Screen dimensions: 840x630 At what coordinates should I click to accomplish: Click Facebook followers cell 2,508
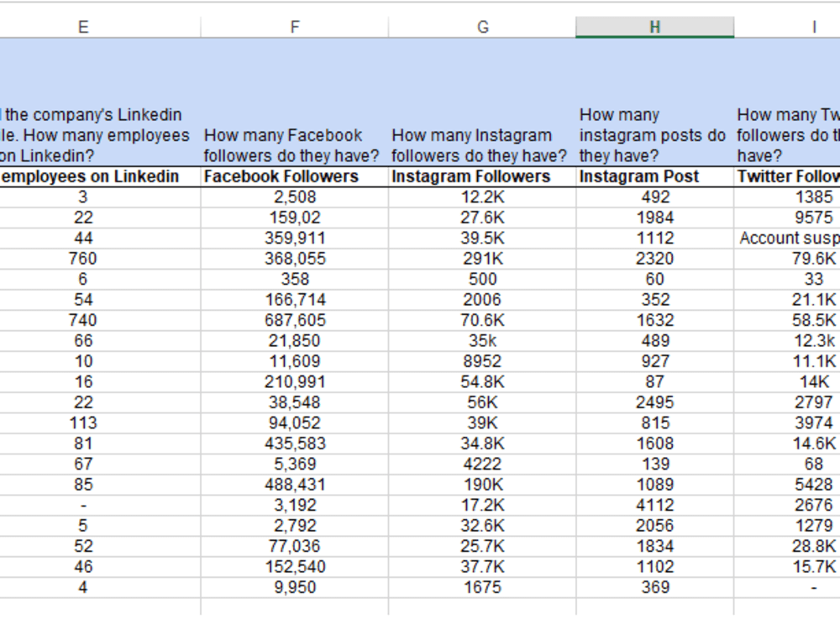pyautogui.click(x=295, y=197)
